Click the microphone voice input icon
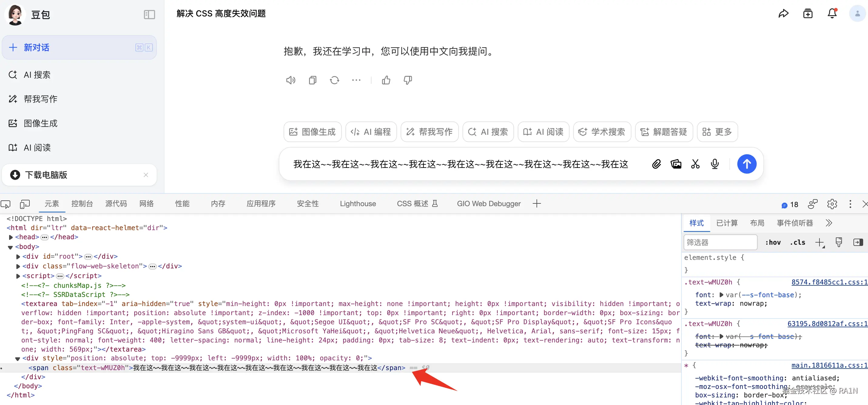Screen dimensions: 868x405 714,164
